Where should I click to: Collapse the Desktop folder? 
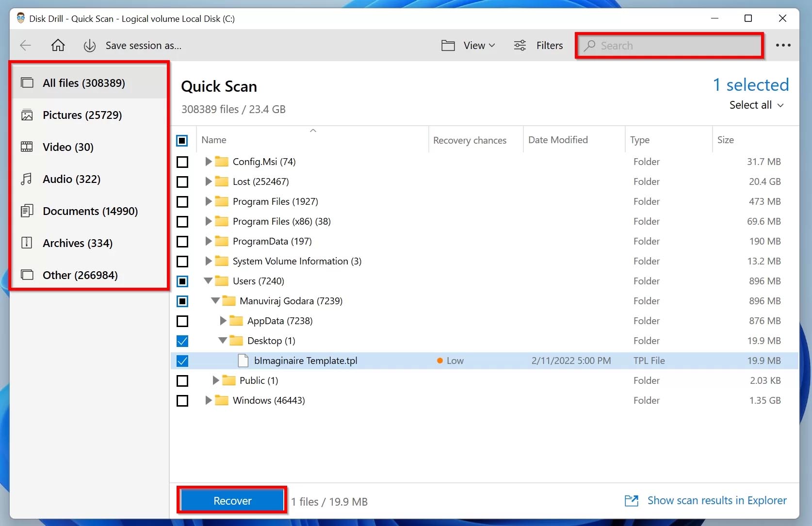[x=223, y=340]
